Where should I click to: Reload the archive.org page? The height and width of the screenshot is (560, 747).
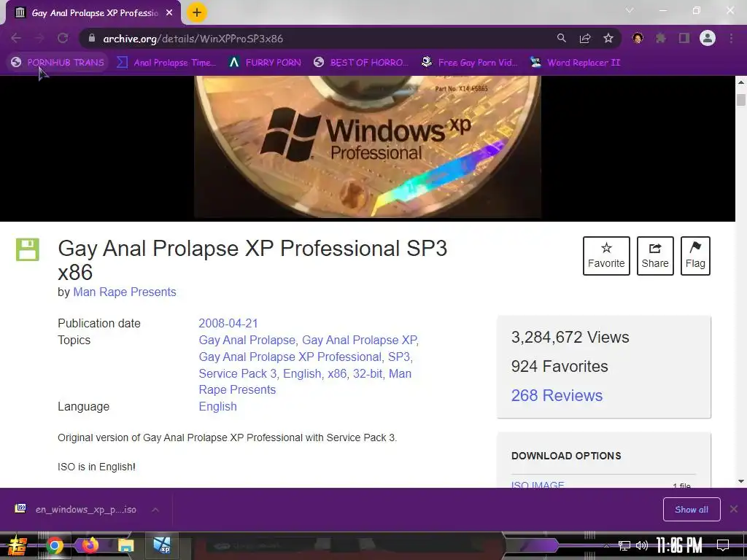pyautogui.click(x=63, y=38)
